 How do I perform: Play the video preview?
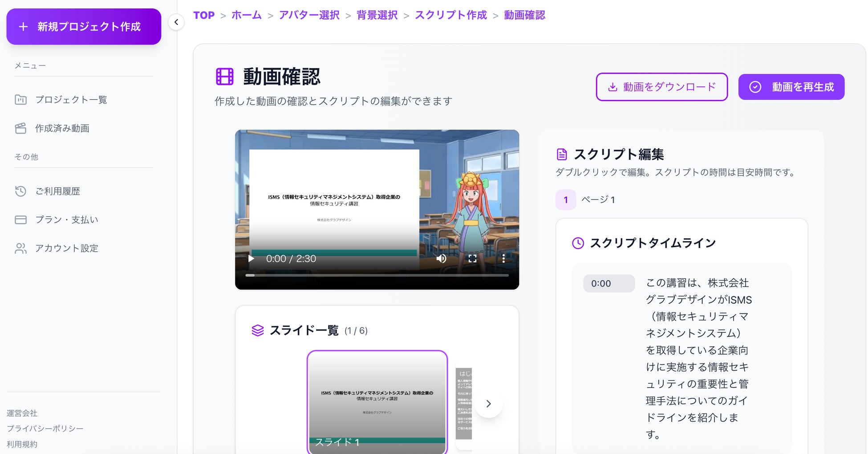251,258
